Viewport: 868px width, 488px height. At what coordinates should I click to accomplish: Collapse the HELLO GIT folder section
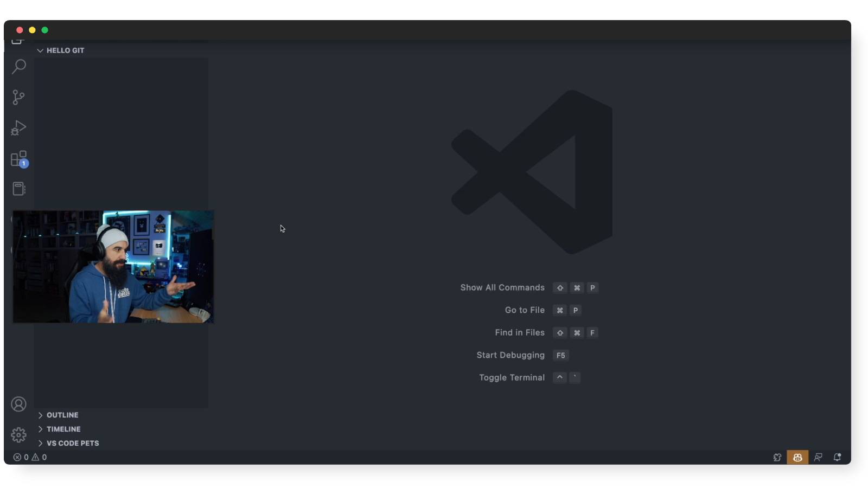[61, 50]
